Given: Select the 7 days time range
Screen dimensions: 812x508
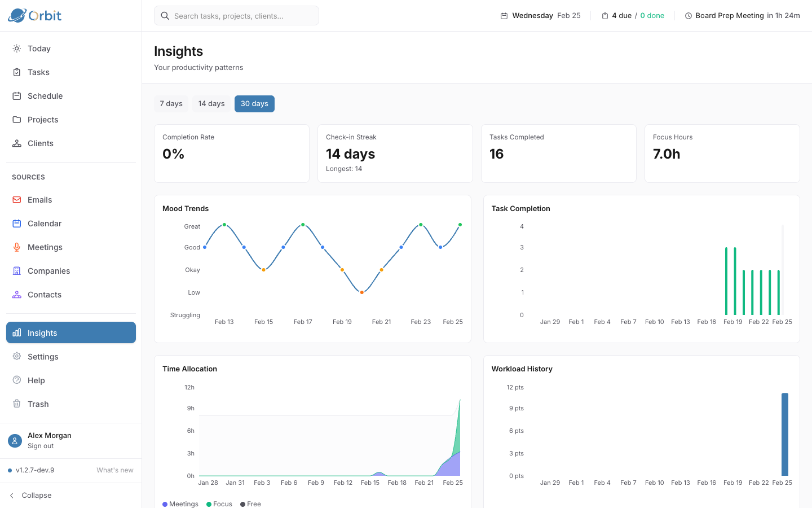Looking at the screenshot, I should pos(170,103).
